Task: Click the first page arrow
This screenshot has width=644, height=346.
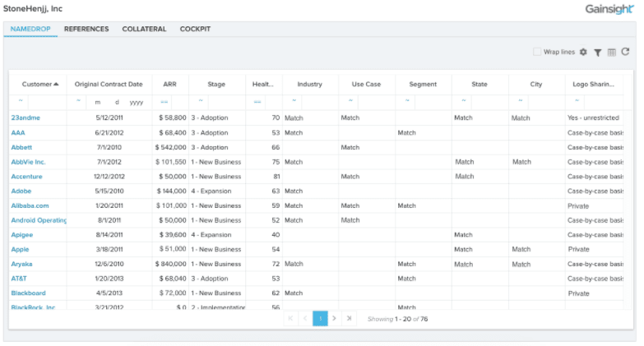Action: pyautogui.click(x=290, y=318)
